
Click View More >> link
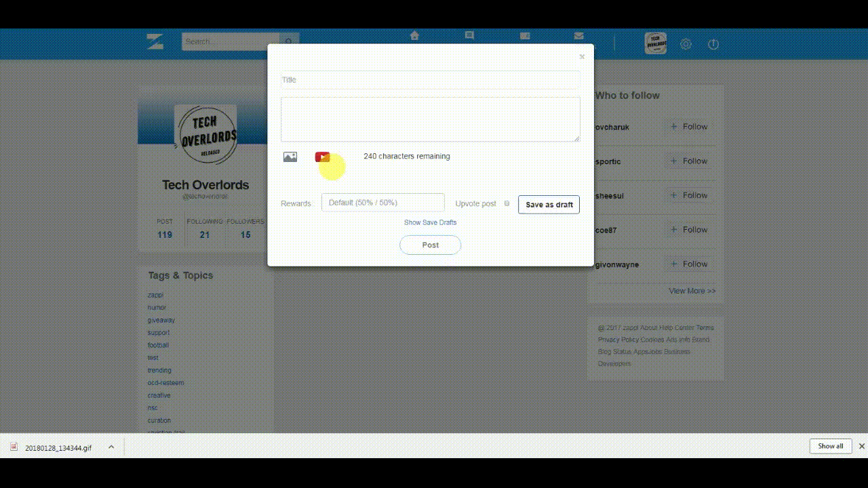coord(692,291)
